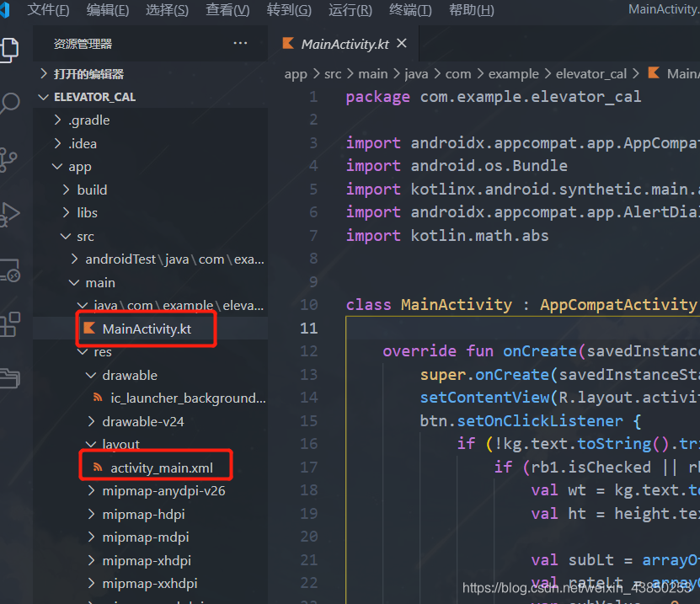Image resolution: width=700 pixels, height=604 pixels.
Task: Click 'example' in the breadcrumb path
Action: 513,74
